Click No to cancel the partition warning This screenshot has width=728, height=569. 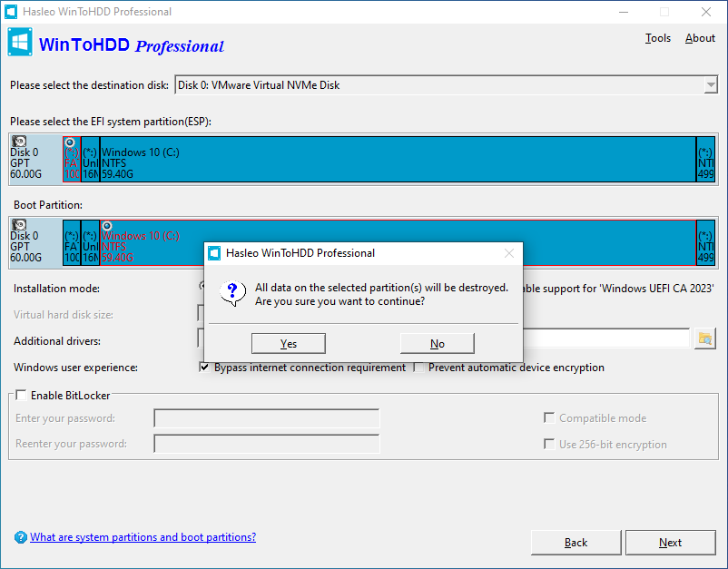(x=437, y=343)
